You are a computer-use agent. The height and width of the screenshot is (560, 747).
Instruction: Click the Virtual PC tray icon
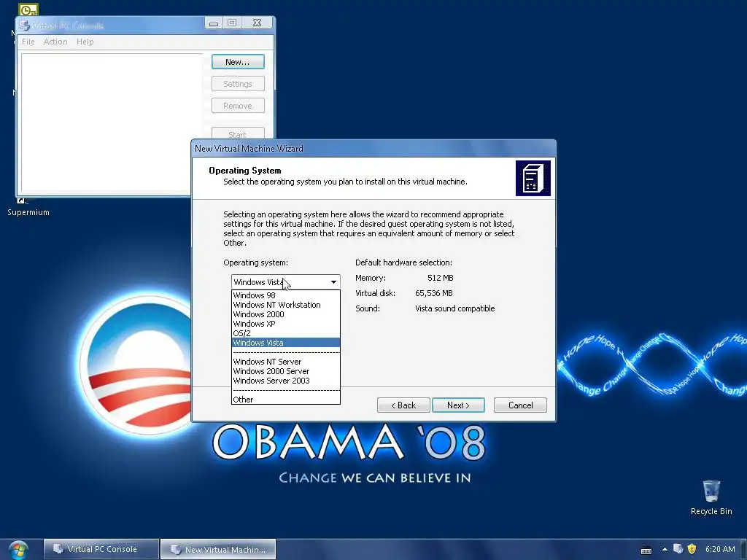[678, 549]
